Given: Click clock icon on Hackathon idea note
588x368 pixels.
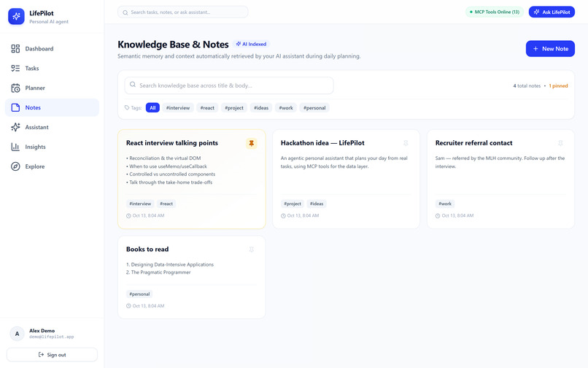Looking at the screenshot, I should point(283,216).
